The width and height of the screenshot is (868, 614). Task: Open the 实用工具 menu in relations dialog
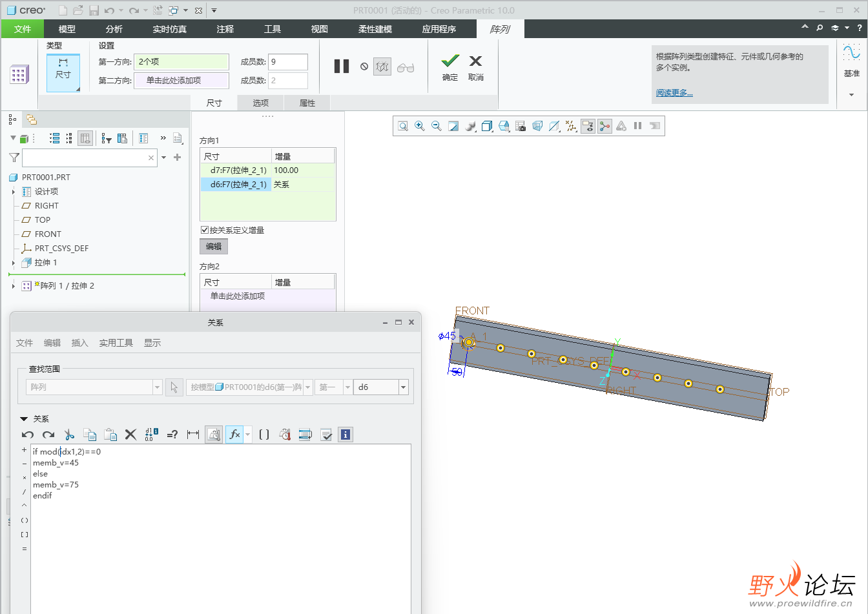tap(116, 343)
